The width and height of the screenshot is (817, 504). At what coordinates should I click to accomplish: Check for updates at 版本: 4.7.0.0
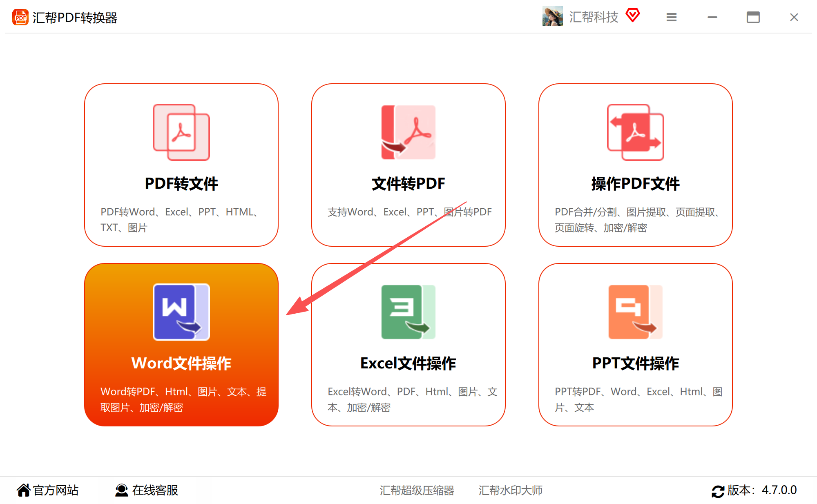pos(762,490)
